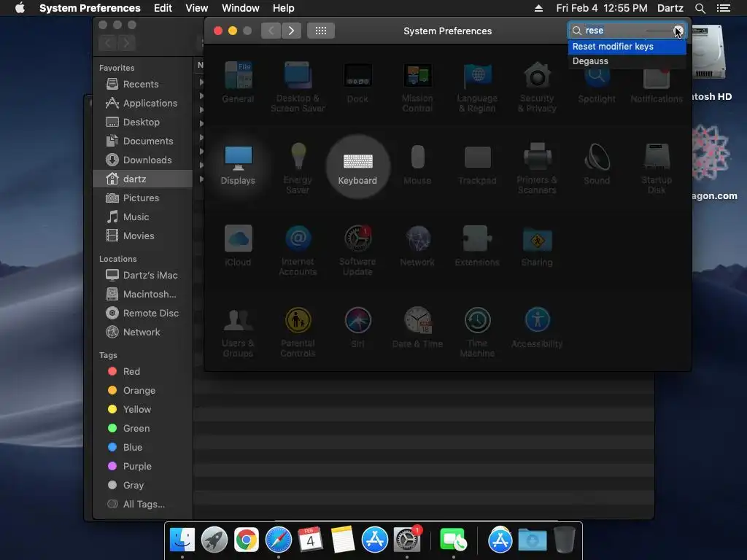Open the Sound preference pane
The image size is (747, 560).
597,164
